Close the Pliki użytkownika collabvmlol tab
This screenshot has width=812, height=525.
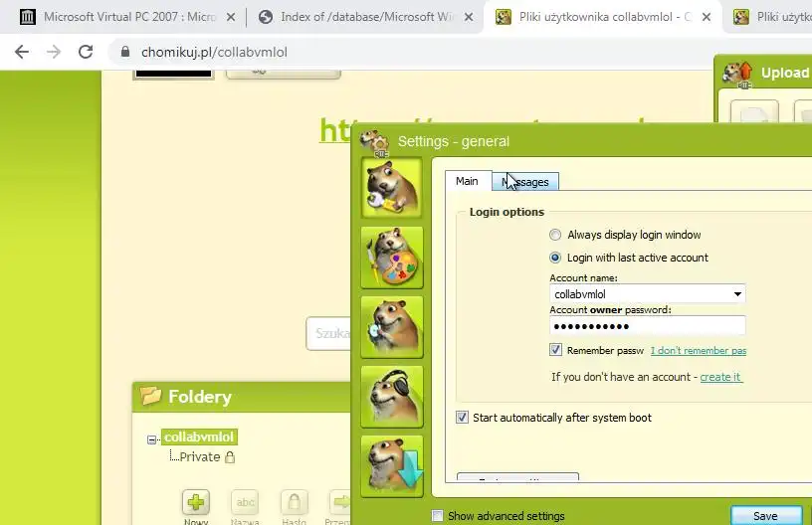707,17
